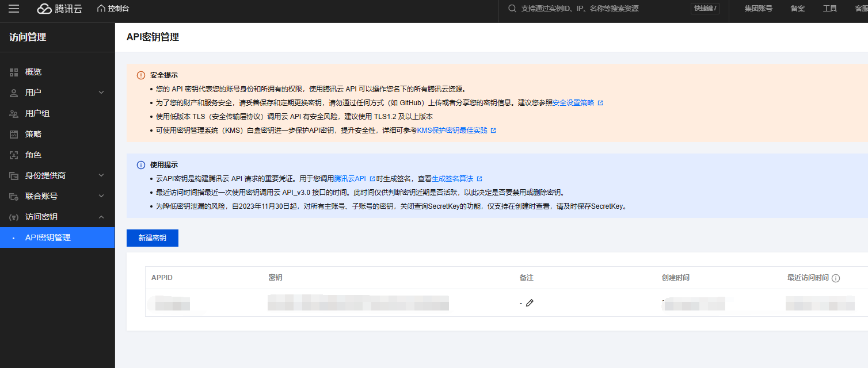This screenshot has height=368, width=868.
Task: Expand the 身份提供商 sidebar section
Action: pyautogui.click(x=101, y=175)
